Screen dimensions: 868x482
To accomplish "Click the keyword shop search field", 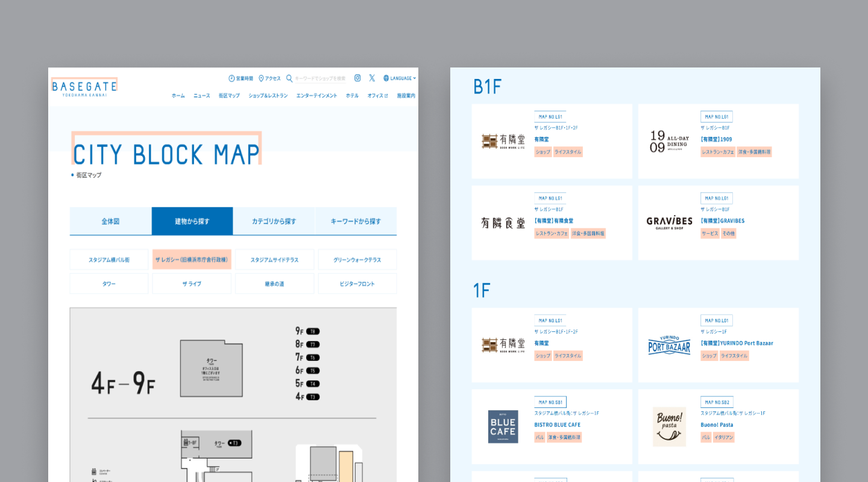I will click(x=320, y=78).
